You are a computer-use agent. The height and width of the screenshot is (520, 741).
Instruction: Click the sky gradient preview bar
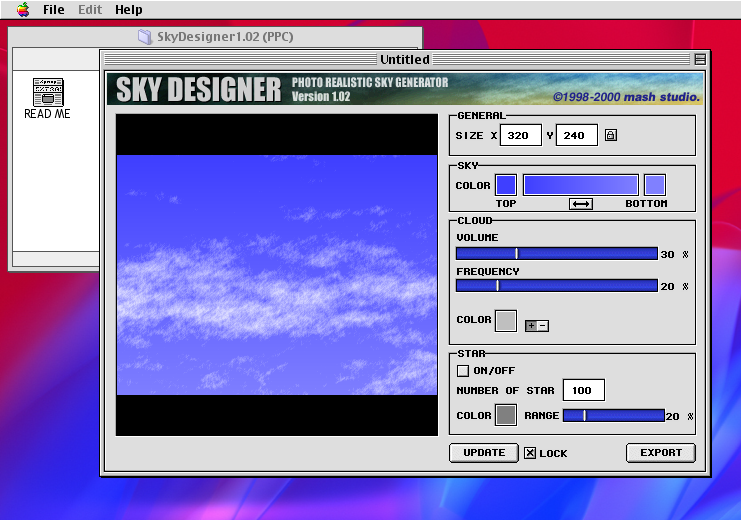click(x=581, y=185)
